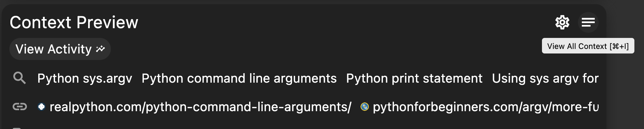Select the truncated "Using sys argv for" term
This screenshot has width=644, height=129.
click(x=545, y=78)
